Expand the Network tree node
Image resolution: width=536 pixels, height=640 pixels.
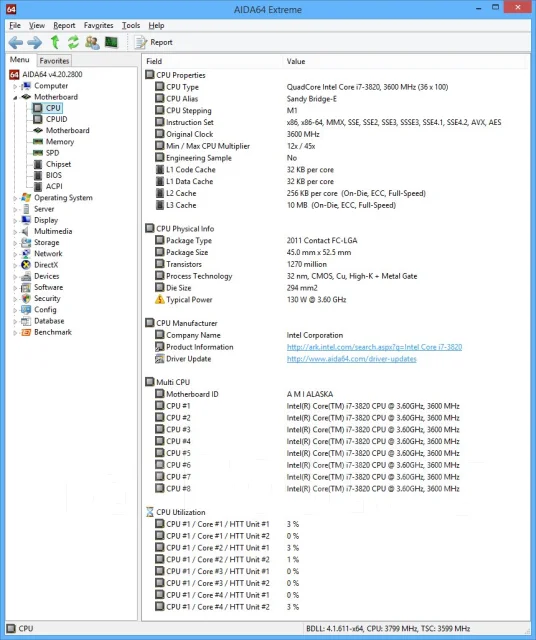click(x=15, y=254)
